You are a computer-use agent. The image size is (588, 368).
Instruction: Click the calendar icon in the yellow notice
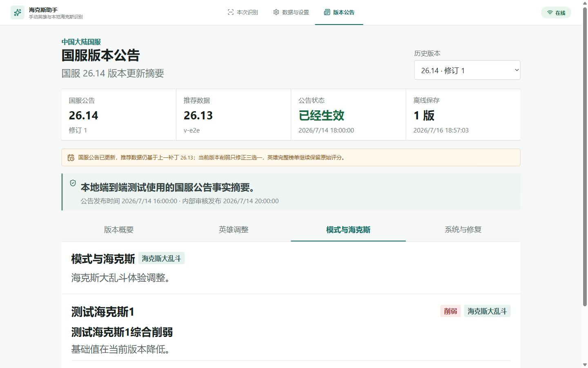click(71, 157)
